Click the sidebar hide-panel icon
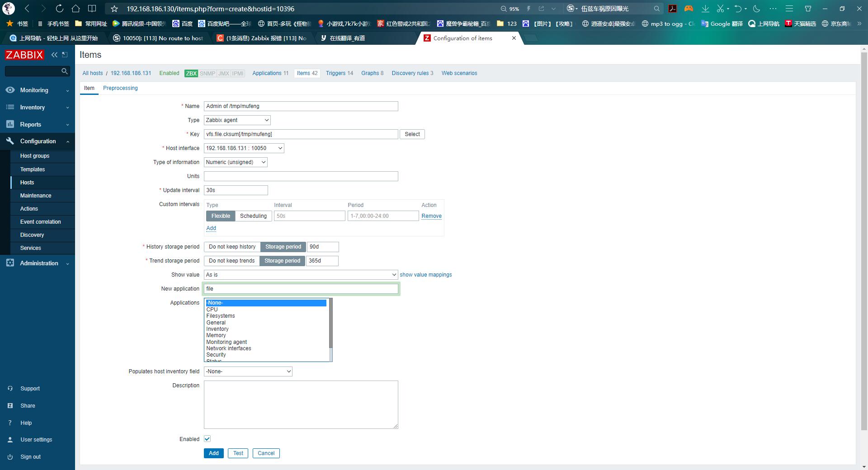 tap(65, 55)
